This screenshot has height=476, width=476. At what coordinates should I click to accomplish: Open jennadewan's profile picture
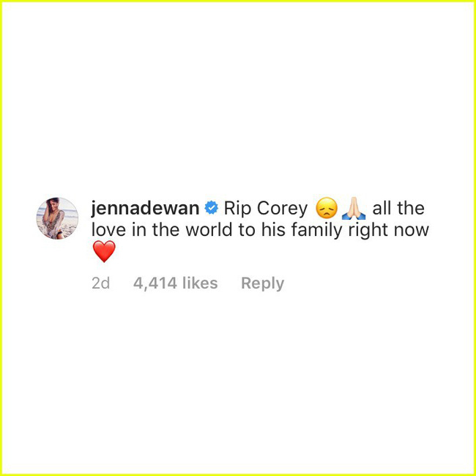click(57, 218)
